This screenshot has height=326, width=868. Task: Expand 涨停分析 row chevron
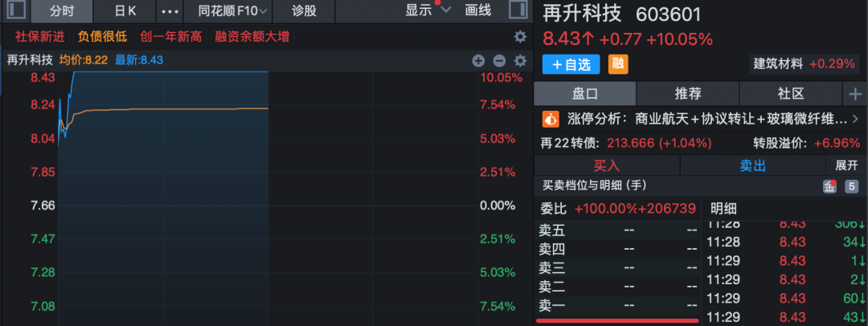(x=856, y=119)
